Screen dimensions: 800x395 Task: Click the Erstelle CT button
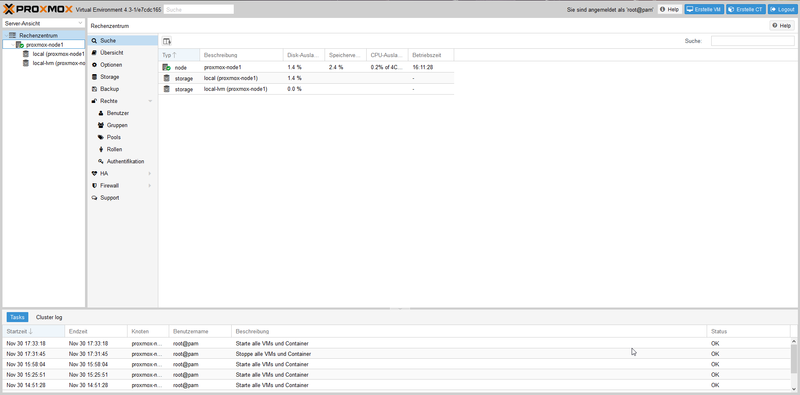coord(745,9)
